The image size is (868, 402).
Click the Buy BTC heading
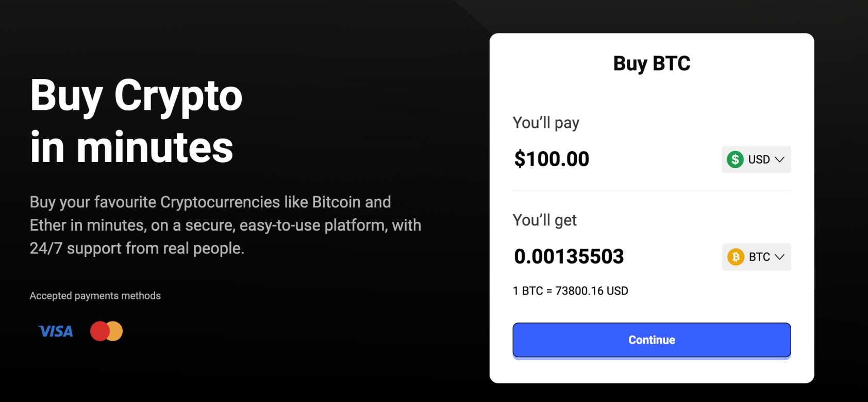[652, 62]
